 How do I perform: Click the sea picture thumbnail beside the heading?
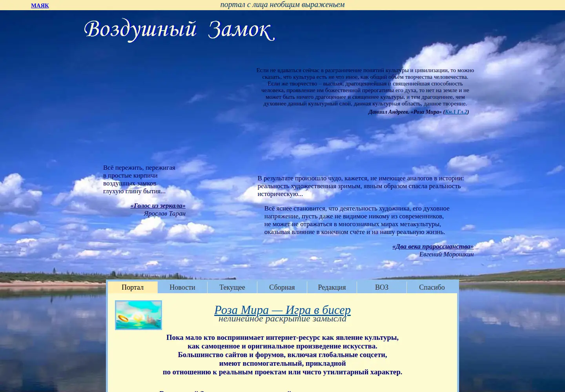139,315
